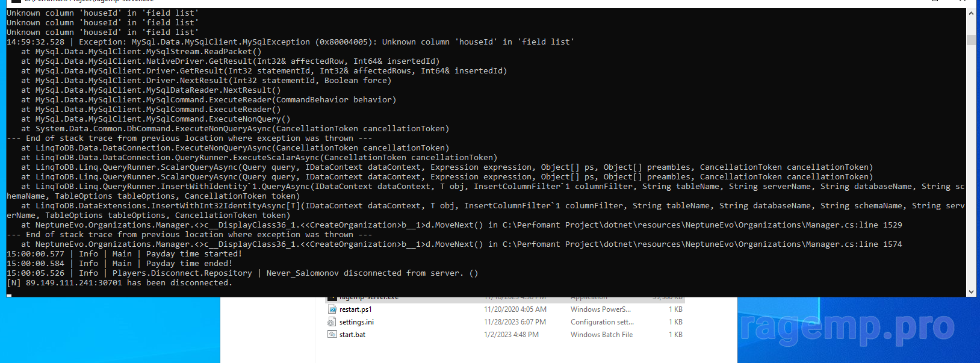
Task: Click the 'Payday time started!' log line
Action: [x=193, y=254]
